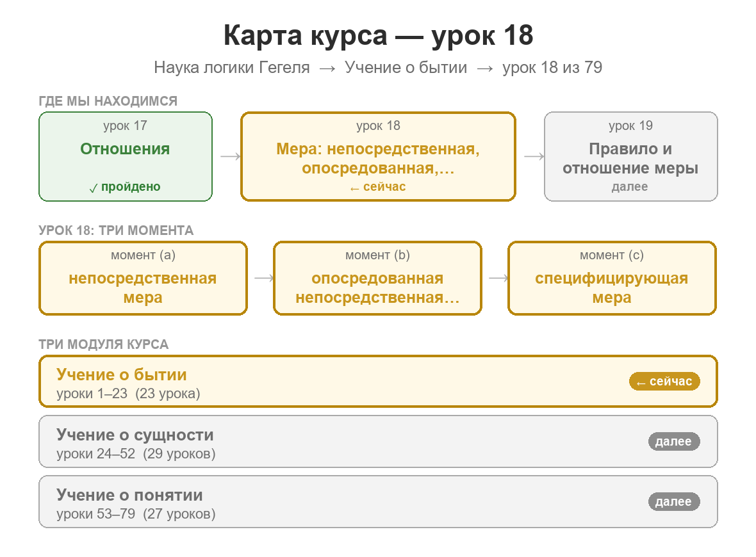
Task: Click the text "уроки 53–79 (27 уроков)"
Action: [136, 514]
